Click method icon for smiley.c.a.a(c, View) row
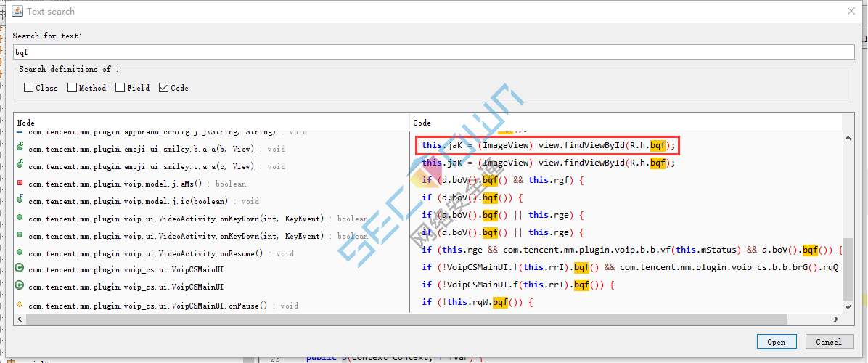Viewport: 868px width, 363px height. click(x=20, y=165)
